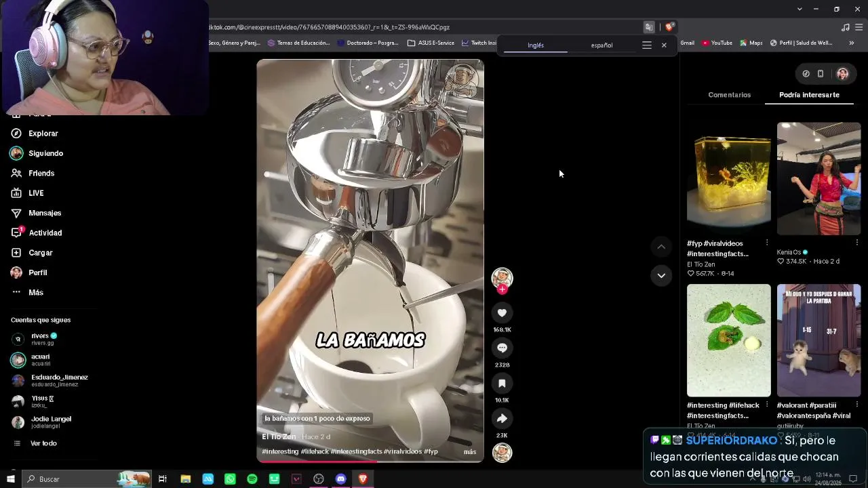The image size is (868, 488).
Task: Switch to the Comentarios tab
Action: 729,95
